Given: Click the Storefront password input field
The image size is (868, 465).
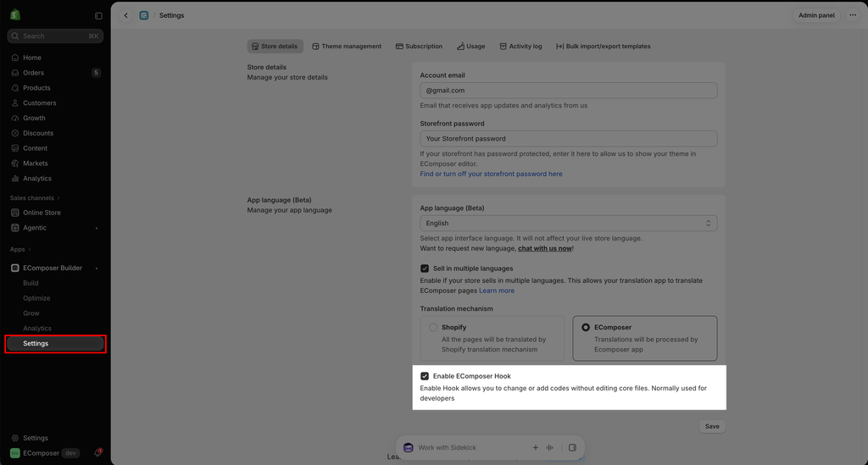Looking at the screenshot, I should 569,139.
